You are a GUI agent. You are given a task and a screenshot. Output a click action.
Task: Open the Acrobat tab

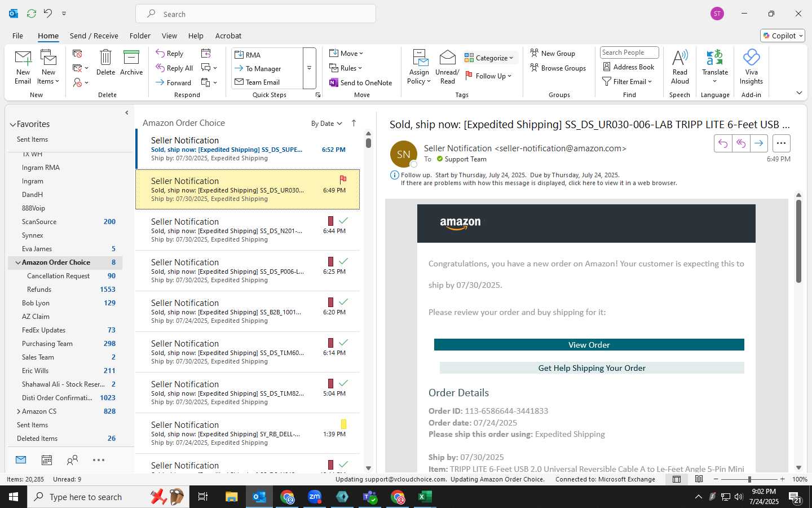tap(228, 36)
